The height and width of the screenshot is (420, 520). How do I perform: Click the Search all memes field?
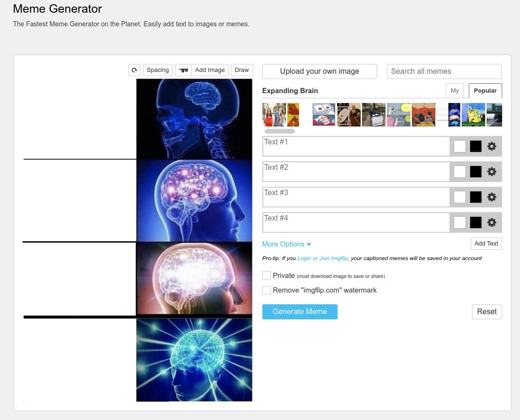(444, 71)
